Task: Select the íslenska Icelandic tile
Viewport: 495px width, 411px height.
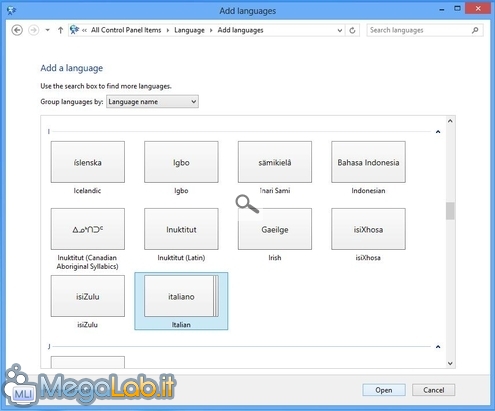Action: click(x=88, y=162)
